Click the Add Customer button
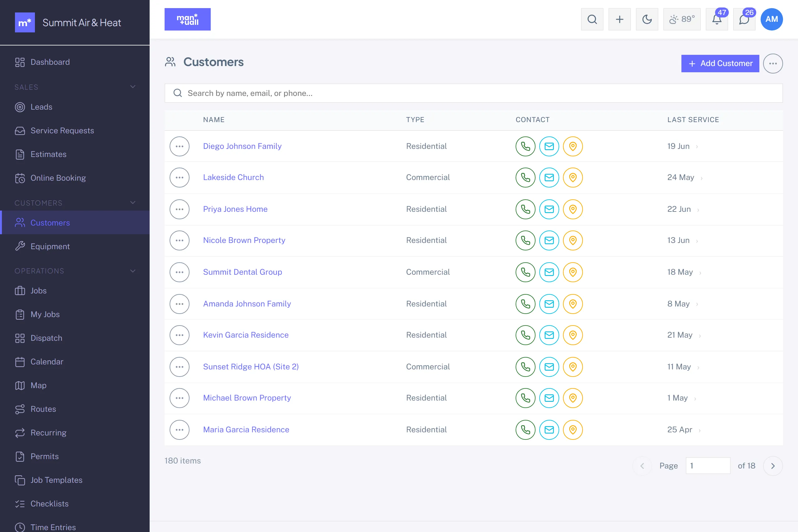798x532 pixels. (720, 64)
